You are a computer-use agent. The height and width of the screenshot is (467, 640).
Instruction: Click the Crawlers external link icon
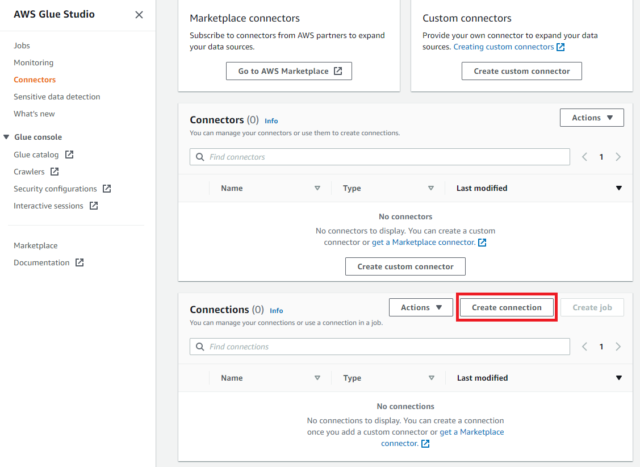[x=54, y=172]
